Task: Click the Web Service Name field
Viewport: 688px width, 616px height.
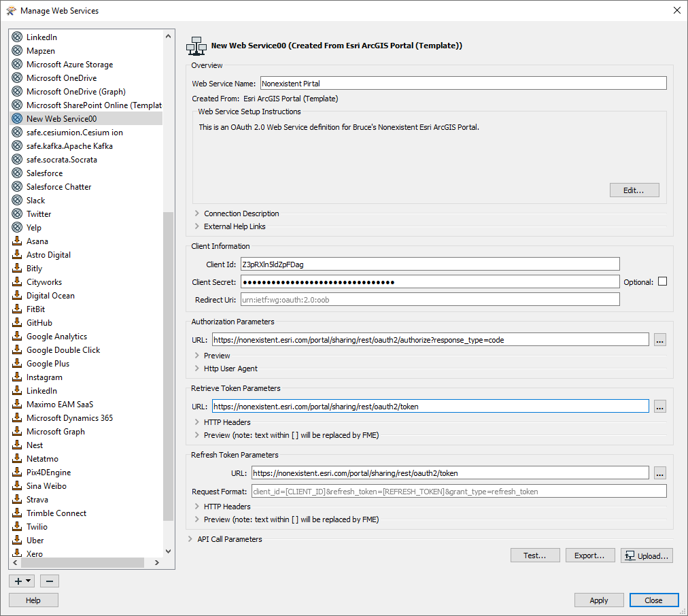Action: tap(464, 84)
